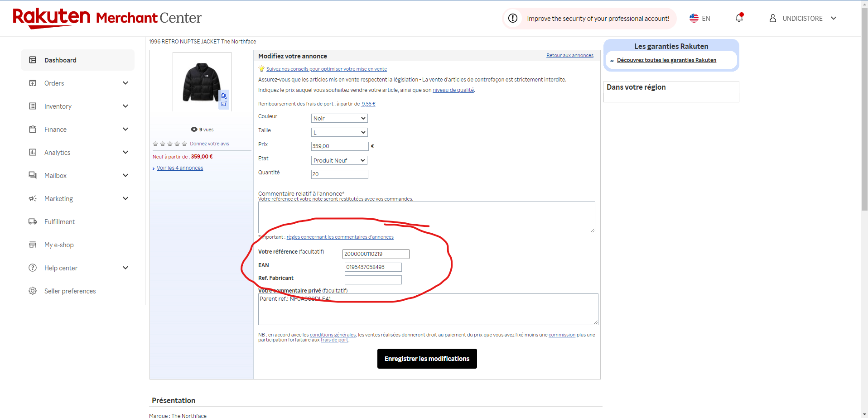Image resolution: width=868 pixels, height=418 pixels.
Task: Open règles concernant les commentaires link
Action: (340, 237)
